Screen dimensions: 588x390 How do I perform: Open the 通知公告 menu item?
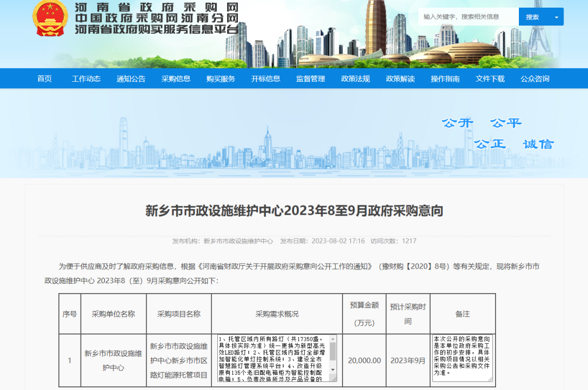(x=131, y=78)
